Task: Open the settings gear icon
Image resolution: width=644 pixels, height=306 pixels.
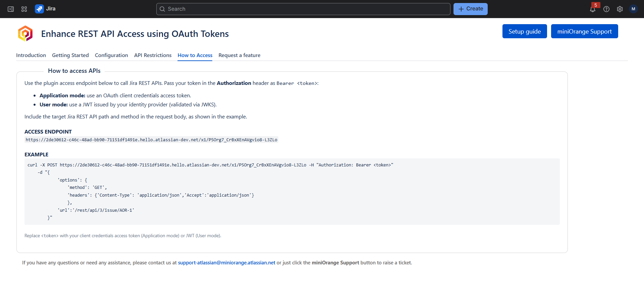Action: [620, 9]
